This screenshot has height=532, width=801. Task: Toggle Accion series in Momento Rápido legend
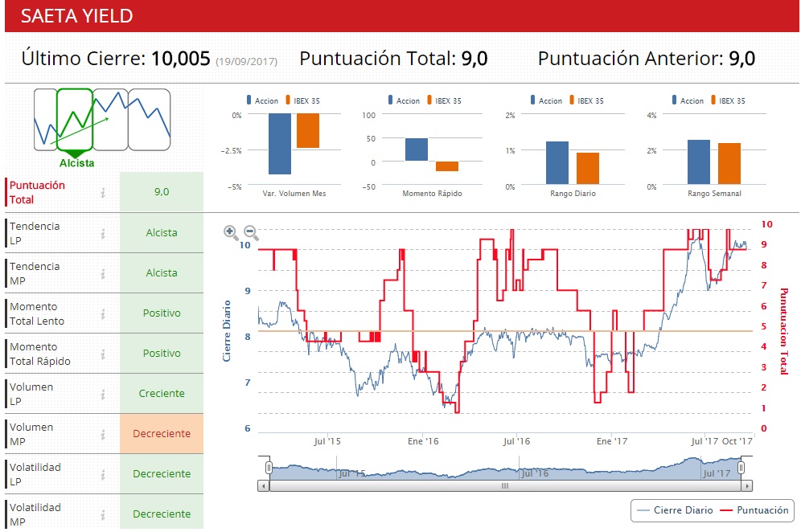tap(404, 100)
